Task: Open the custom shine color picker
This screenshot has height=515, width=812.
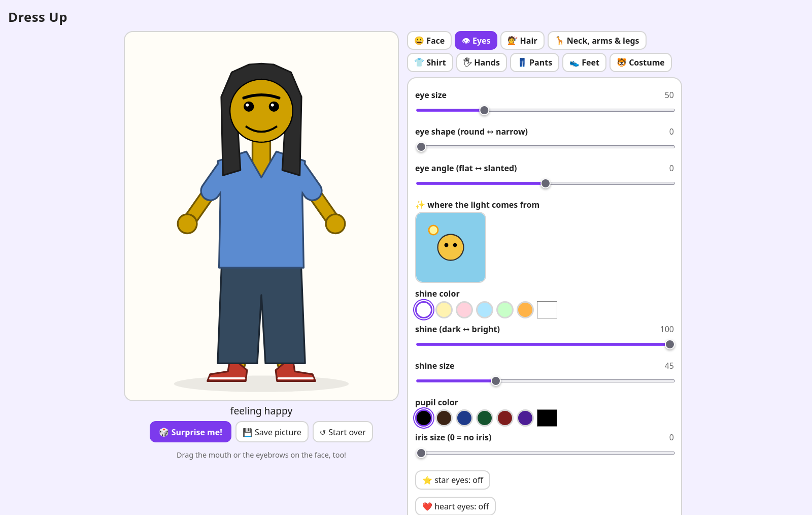Action: point(547,310)
